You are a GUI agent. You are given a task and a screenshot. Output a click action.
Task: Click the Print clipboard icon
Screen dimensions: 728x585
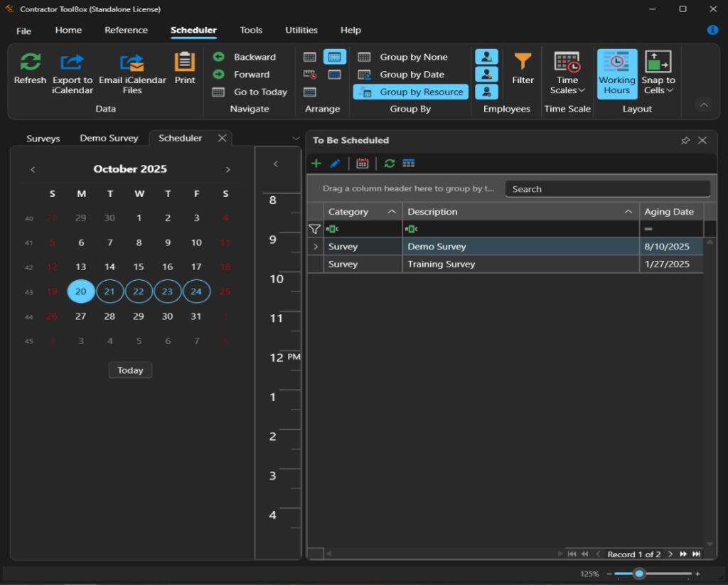coord(185,63)
